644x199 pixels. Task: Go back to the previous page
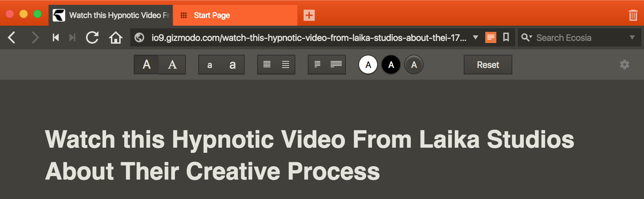12,37
